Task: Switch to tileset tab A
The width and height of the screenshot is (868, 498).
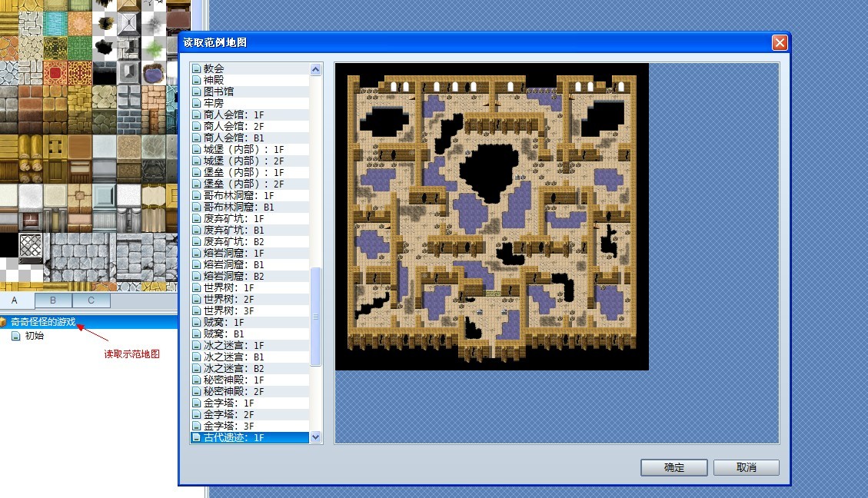Action: click(x=15, y=300)
